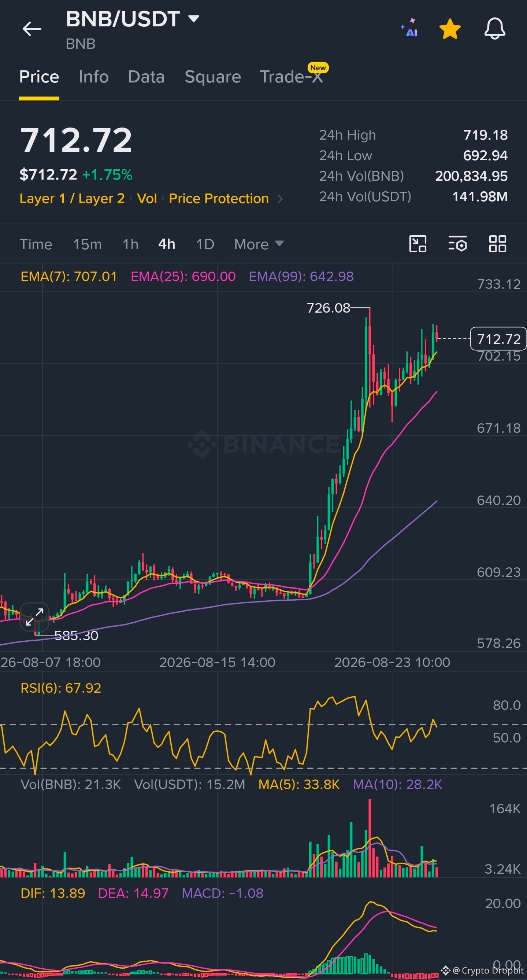Image resolution: width=527 pixels, height=980 pixels.
Task: Tap the 2026-08-23 10:00 date label
Action: [x=392, y=662]
